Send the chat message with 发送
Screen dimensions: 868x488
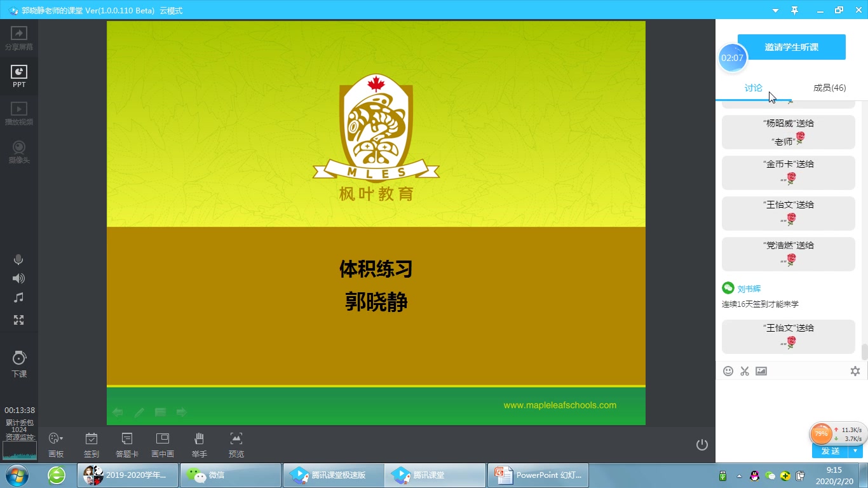click(x=831, y=451)
